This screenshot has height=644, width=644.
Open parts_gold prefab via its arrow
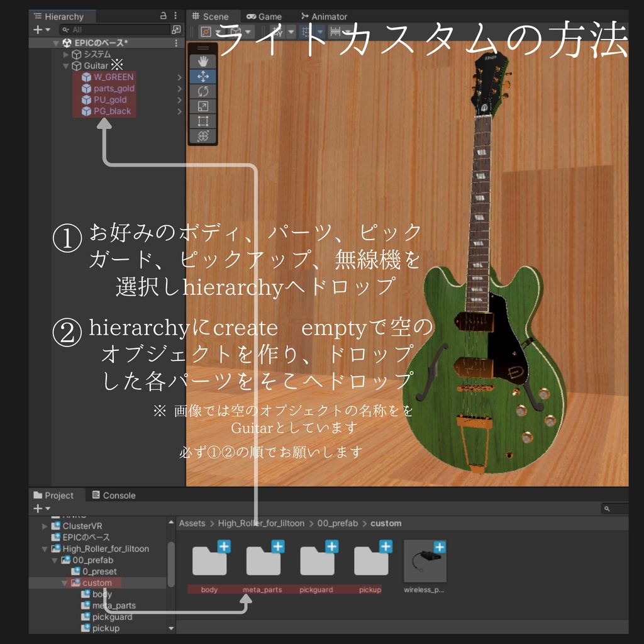pyautogui.click(x=179, y=89)
